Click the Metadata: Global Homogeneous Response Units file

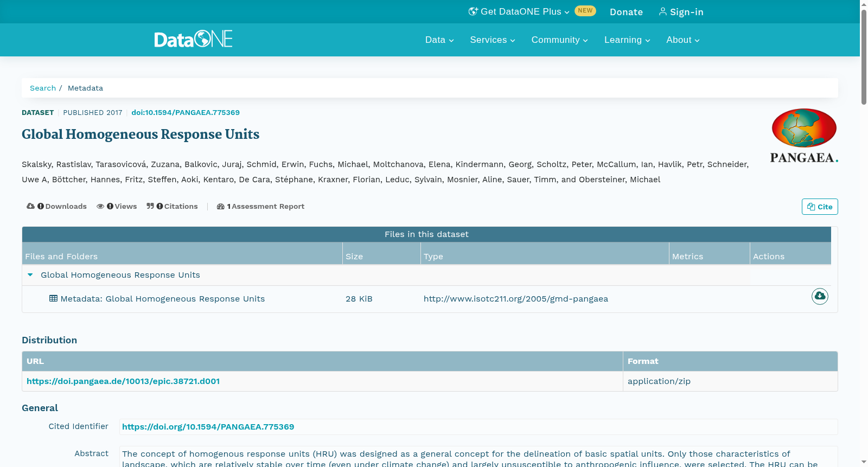tap(163, 299)
